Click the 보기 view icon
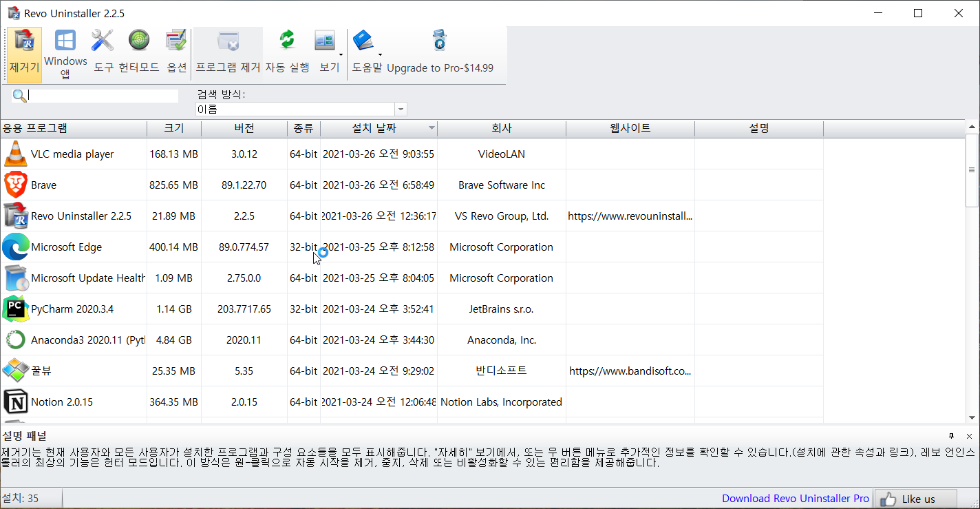The width and height of the screenshot is (980, 509). [x=324, y=41]
